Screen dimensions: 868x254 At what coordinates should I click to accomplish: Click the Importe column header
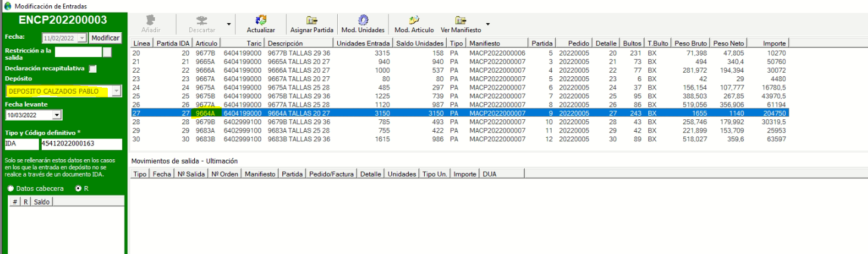(774, 44)
